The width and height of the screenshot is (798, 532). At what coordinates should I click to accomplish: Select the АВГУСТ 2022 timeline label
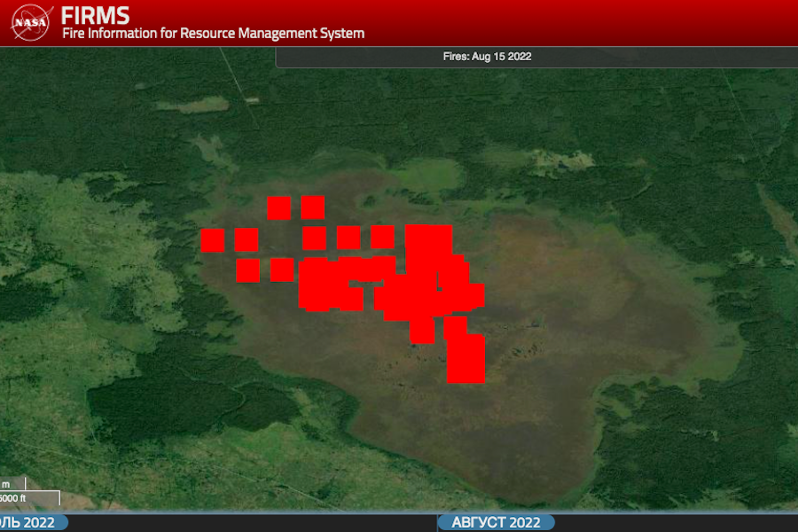pyautogui.click(x=496, y=522)
